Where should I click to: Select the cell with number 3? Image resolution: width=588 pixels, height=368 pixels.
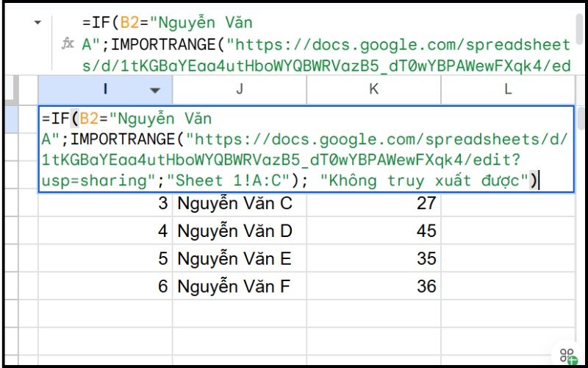pyautogui.click(x=105, y=203)
